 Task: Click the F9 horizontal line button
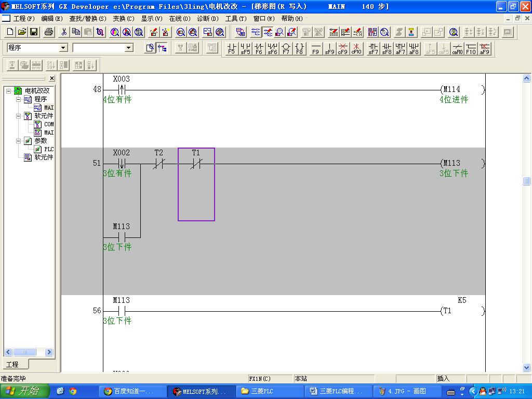[315, 49]
